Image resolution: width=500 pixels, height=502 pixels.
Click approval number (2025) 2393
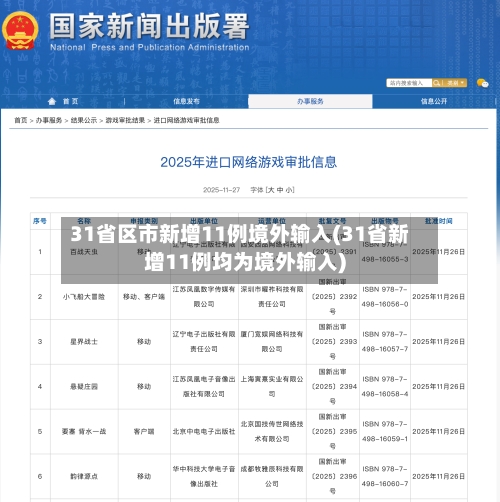(334, 342)
